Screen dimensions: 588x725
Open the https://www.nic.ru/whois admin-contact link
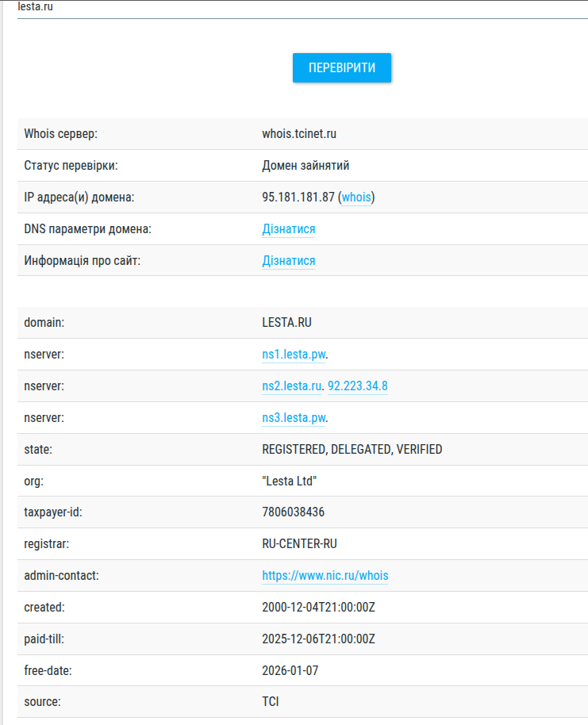(325, 576)
